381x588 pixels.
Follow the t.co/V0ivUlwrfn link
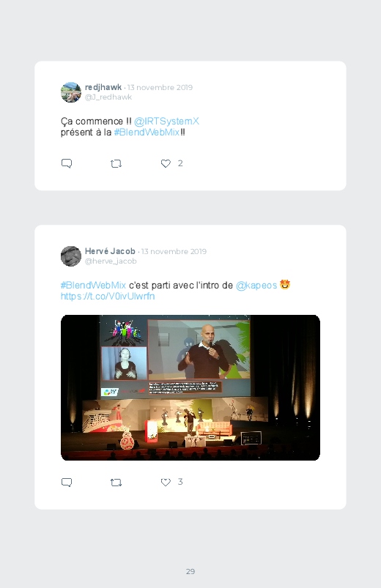[108, 297]
